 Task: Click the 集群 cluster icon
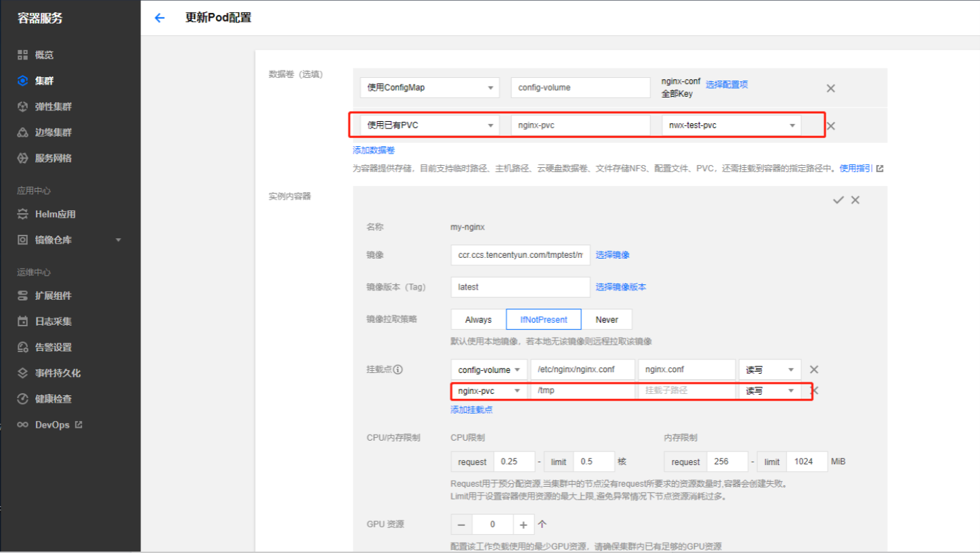pos(22,81)
